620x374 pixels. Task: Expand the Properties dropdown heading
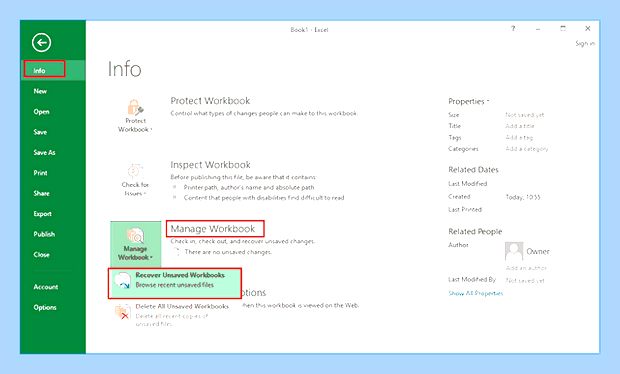[x=469, y=102]
